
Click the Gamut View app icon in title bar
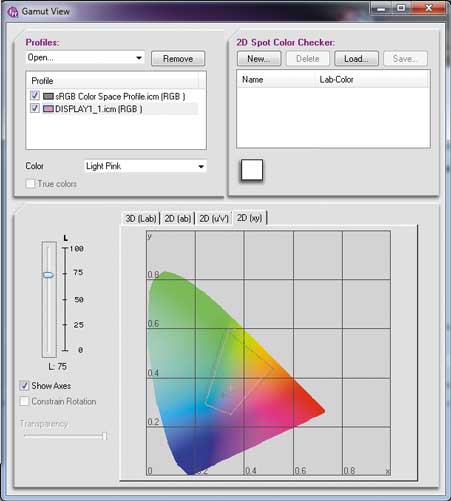point(13,12)
